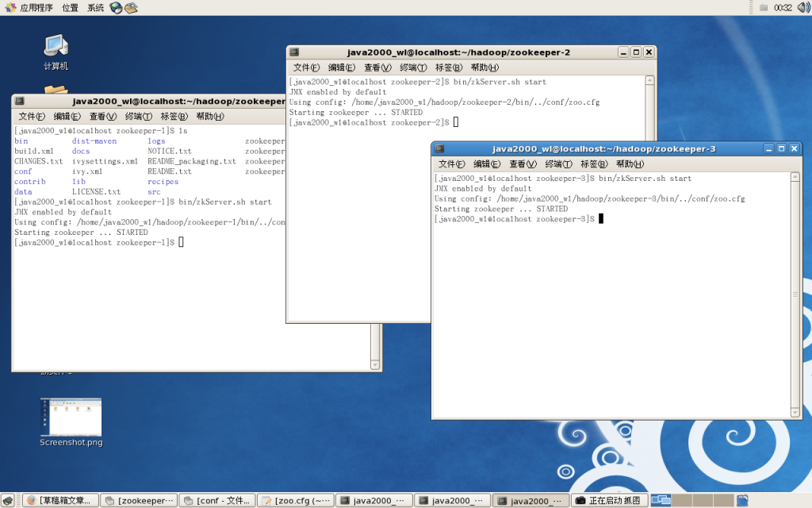Click 'Starting zookeeper ... STARTED' in zookeeper-3 terminal
The width and height of the screenshot is (812, 508).
click(x=501, y=209)
